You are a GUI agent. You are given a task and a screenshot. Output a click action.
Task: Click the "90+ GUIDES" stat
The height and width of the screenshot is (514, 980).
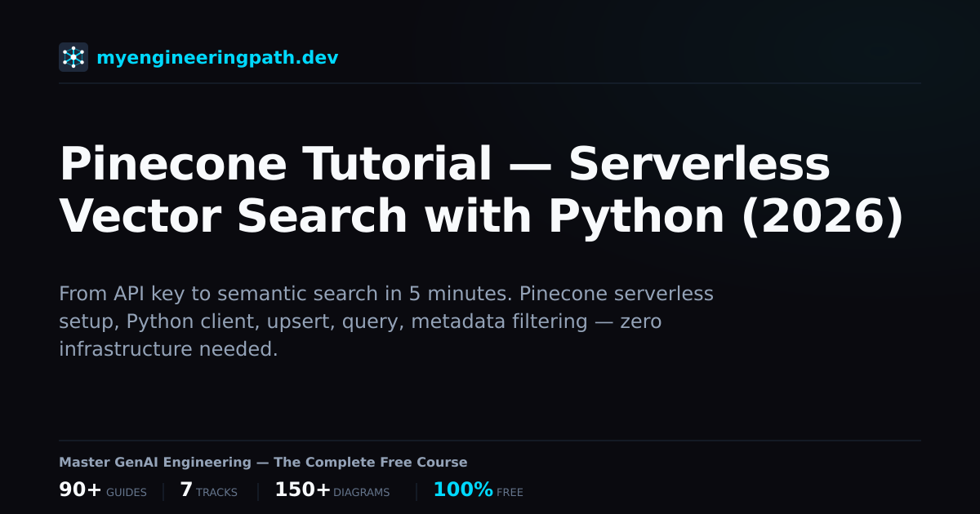[x=103, y=490]
